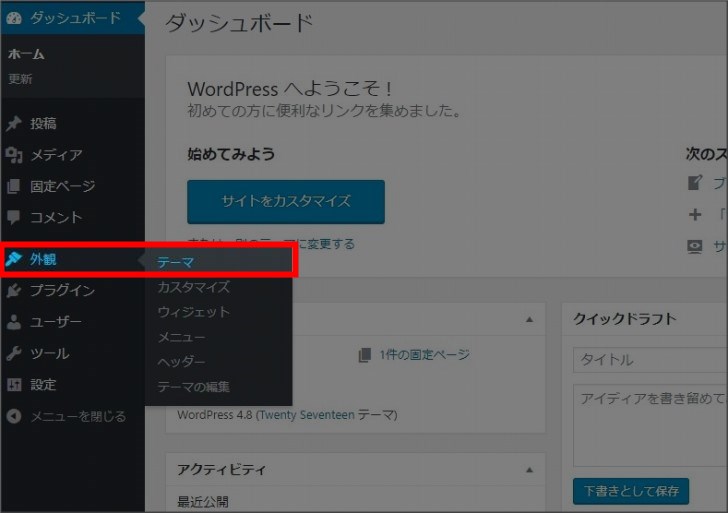Choose カスタマイズ in the 外観 flyout
Screen dimensions: 728x513
(193, 287)
